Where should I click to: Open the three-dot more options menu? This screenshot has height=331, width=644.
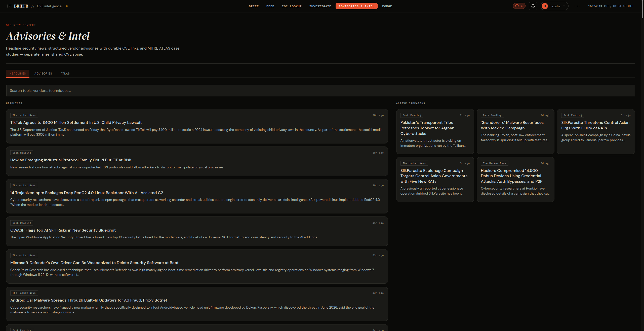tap(577, 6)
